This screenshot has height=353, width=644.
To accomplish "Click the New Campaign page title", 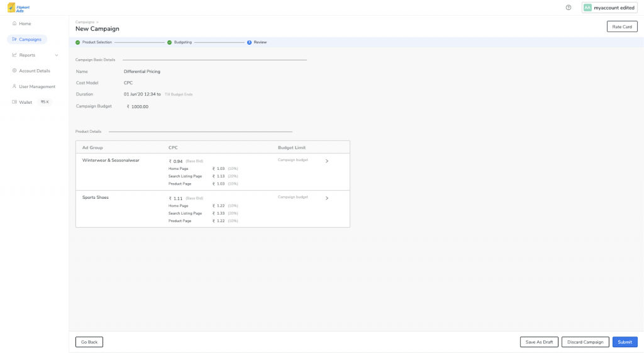I will (97, 29).
